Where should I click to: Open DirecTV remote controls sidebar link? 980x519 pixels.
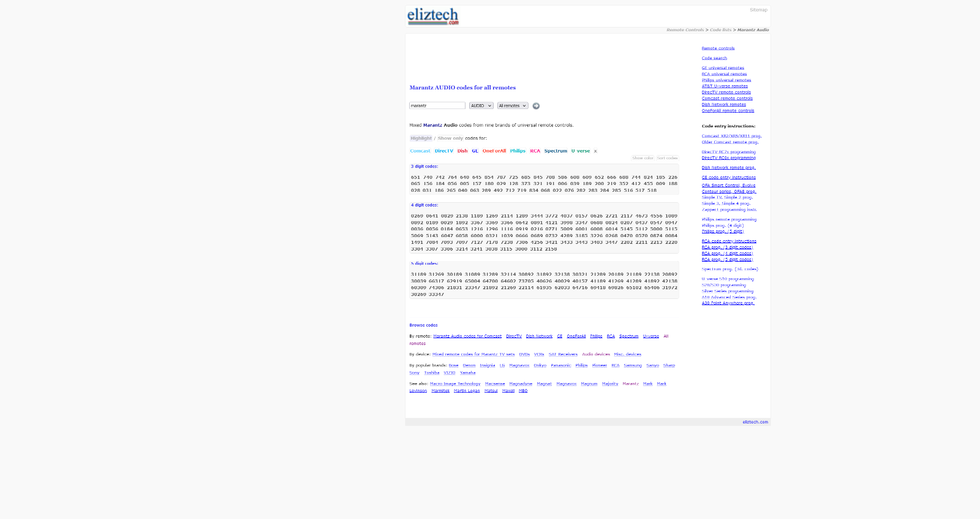[x=726, y=93]
